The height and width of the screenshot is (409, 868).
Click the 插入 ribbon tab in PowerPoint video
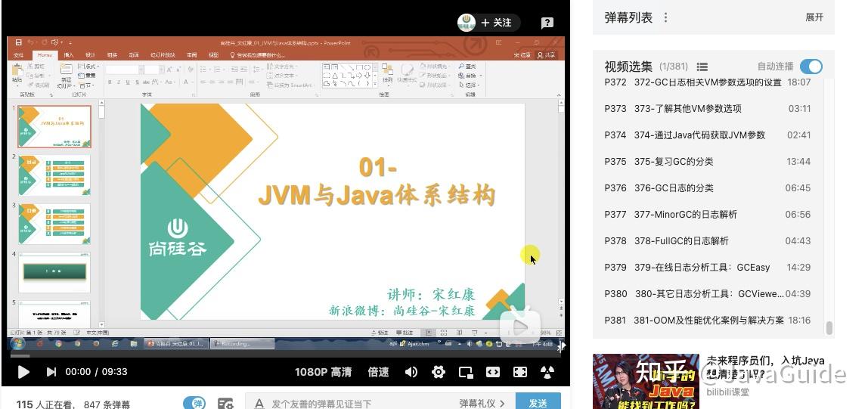pyautogui.click(x=69, y=54)
